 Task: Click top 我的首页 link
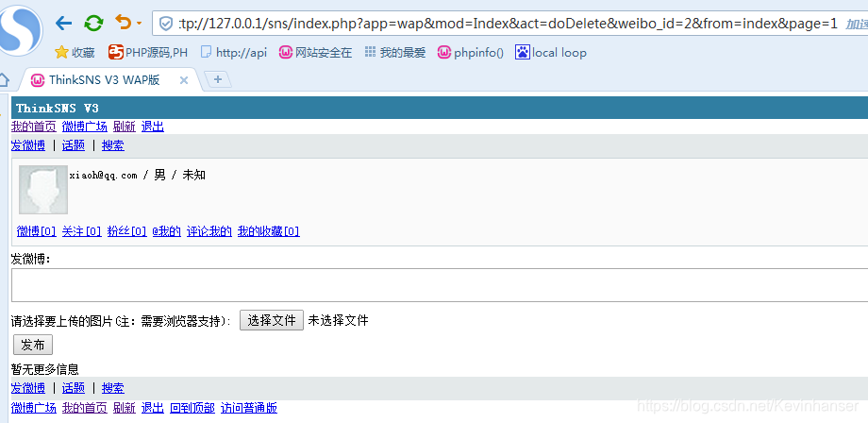34,127
